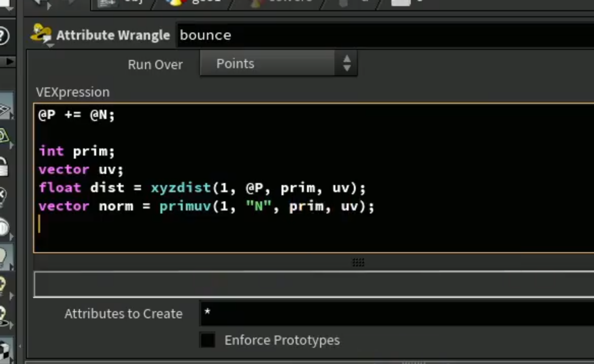Enable the Enforce Prototypes checkbox

point(208,340)
